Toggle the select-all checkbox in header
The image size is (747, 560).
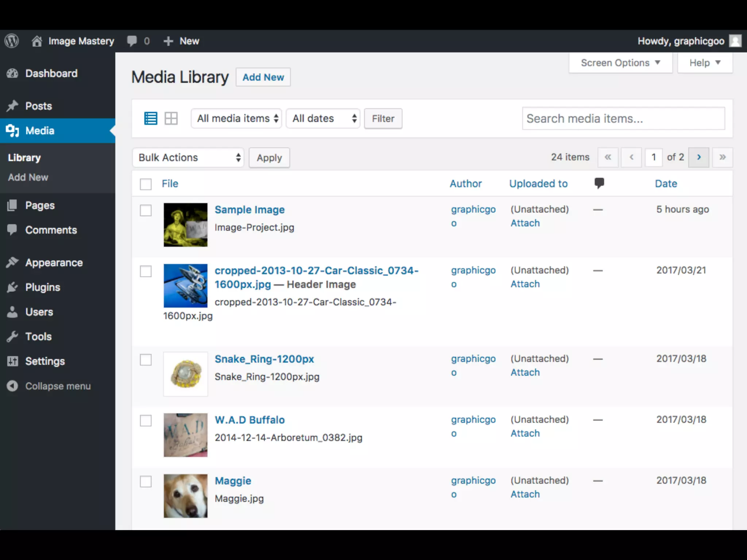pos(146,184)
